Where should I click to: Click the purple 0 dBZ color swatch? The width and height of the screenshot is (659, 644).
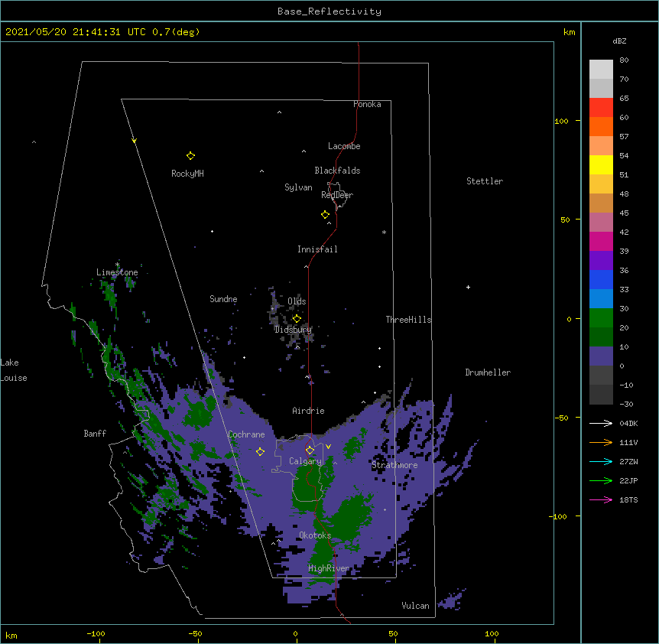pos(601,356)
